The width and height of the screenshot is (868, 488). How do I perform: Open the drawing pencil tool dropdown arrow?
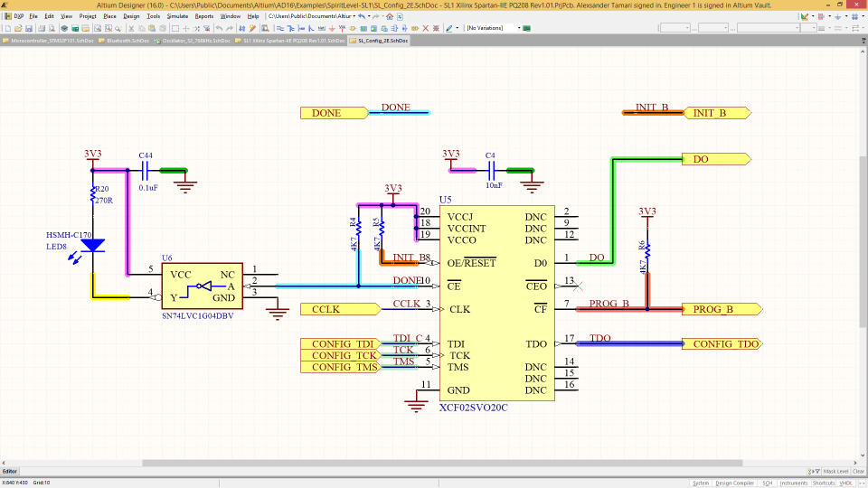[458, 28]
